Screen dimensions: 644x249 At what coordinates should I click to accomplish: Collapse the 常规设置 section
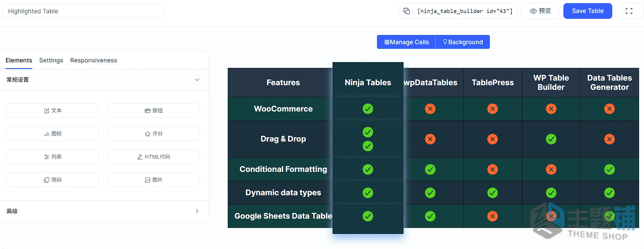(x=104, y=79)
